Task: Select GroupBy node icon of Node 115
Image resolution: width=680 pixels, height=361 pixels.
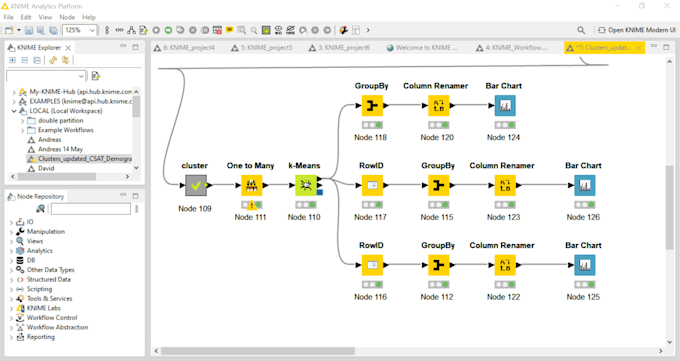Action: point(439,185)
